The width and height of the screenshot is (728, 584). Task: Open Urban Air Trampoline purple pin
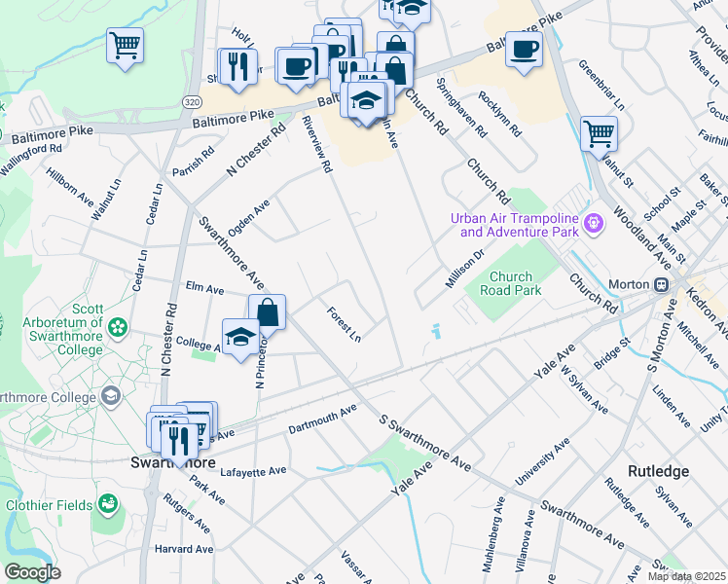point(594,224)
